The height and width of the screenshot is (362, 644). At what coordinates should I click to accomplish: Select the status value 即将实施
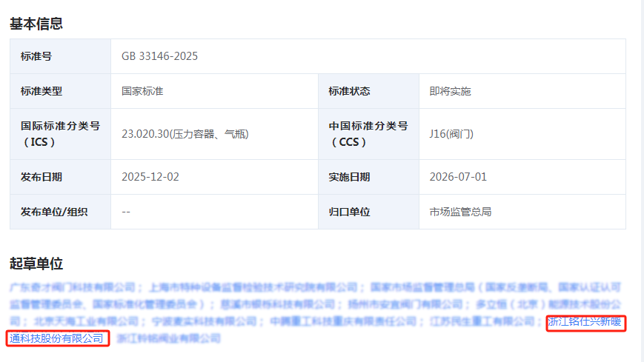(450, 91)
